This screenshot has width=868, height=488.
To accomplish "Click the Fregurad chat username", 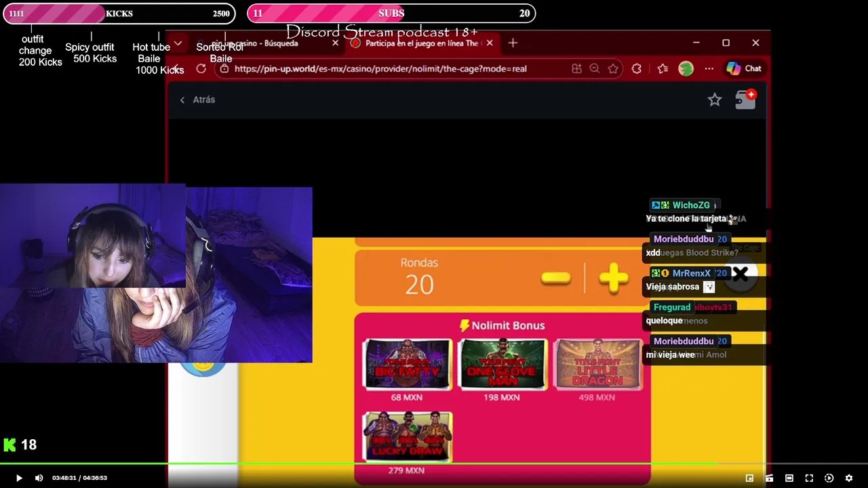I will (x=672, y=307).
